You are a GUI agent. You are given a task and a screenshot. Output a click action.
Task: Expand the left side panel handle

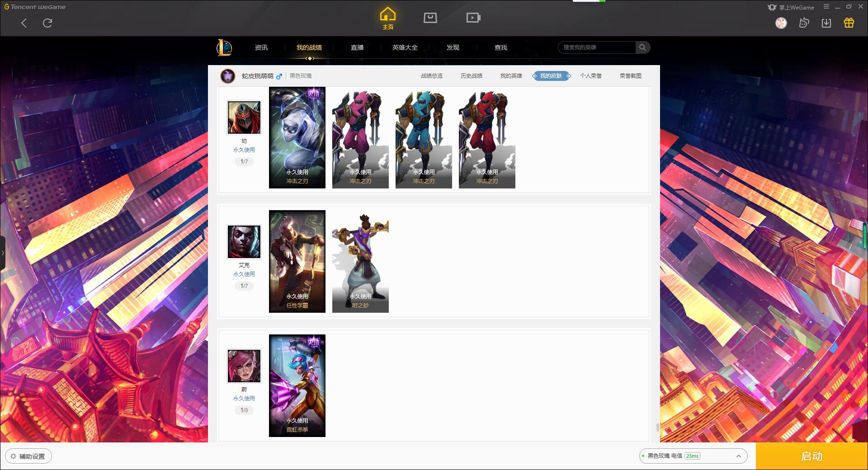(x=2, y=253)
